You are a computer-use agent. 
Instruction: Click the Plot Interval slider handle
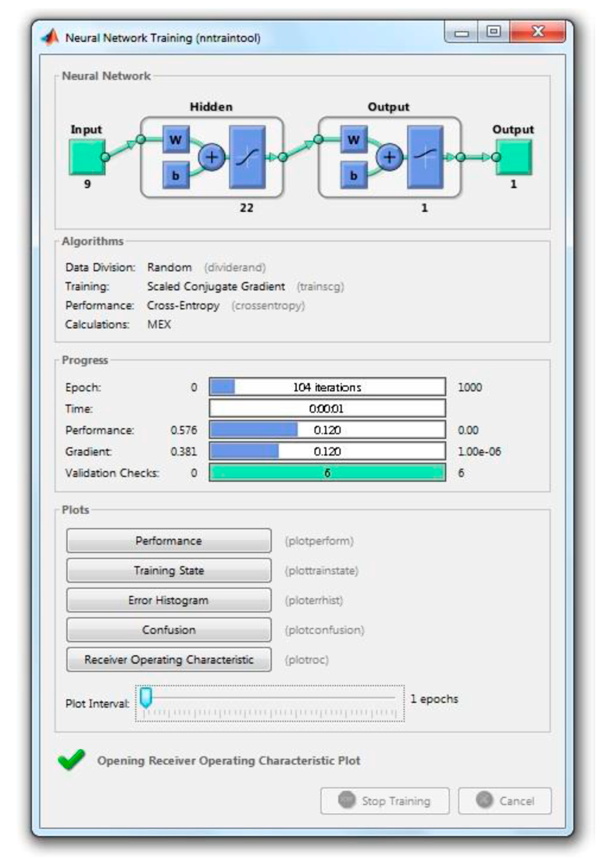(x=146, y=697)
